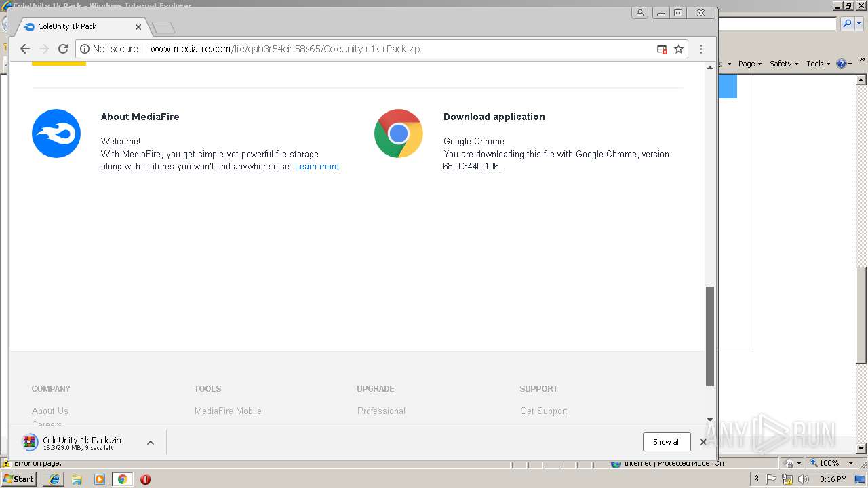The width and height of the screenshot is (868, 488).
Task: Click the blocked pop-up icon in address bar
Action: pyautogui.click(x=662, y=49)
